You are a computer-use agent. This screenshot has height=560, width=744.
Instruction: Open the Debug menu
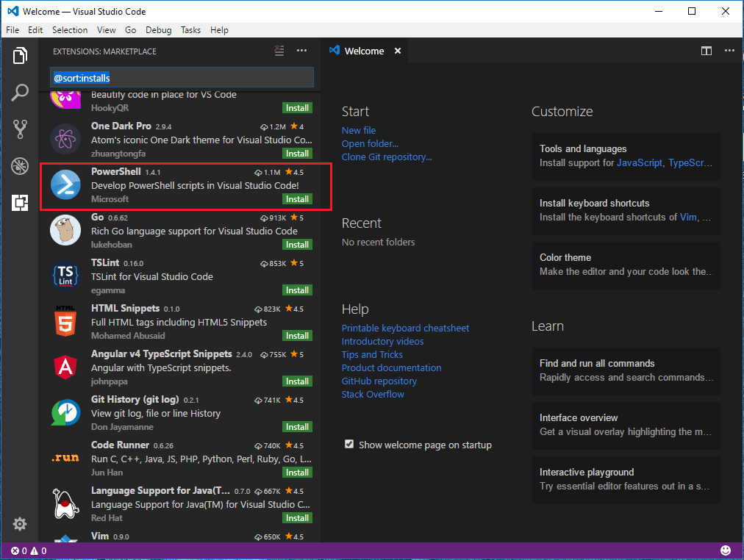click(x=158, y=30)
